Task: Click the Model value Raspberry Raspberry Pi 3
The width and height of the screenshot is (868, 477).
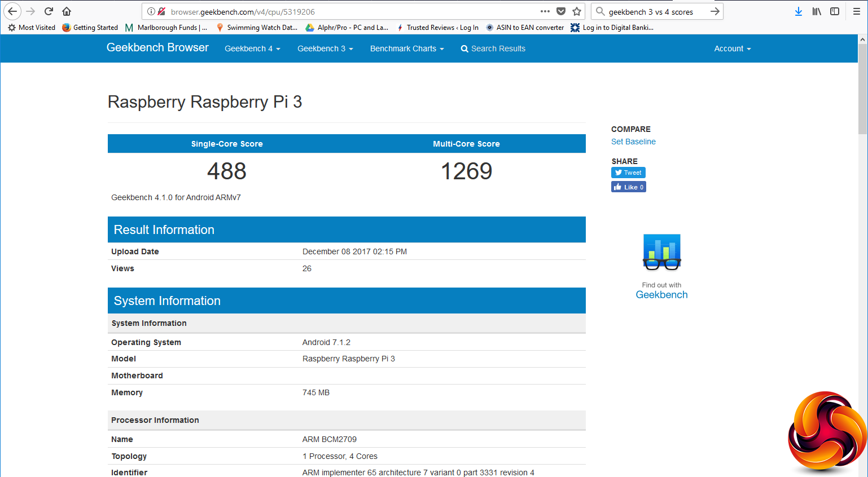Action: tap(349, 359)
